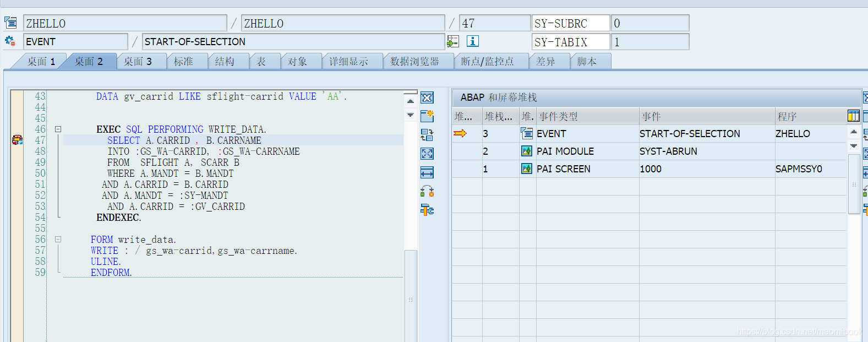The image size is (868, 342).
Task: Click the gear icon left of the EVENT field
Action: click(x=10, y=41)
